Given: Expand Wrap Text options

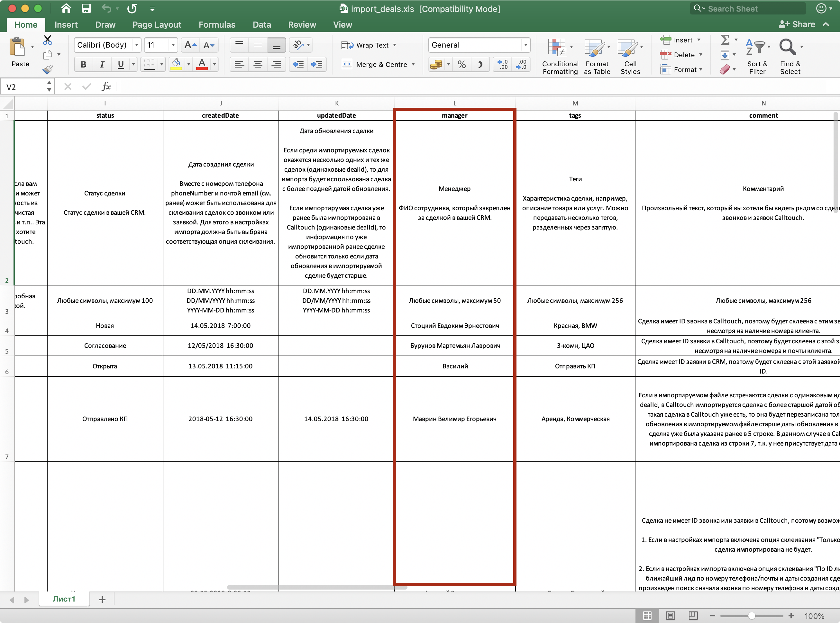Looking at the screenshot, I should coord(395,45).
